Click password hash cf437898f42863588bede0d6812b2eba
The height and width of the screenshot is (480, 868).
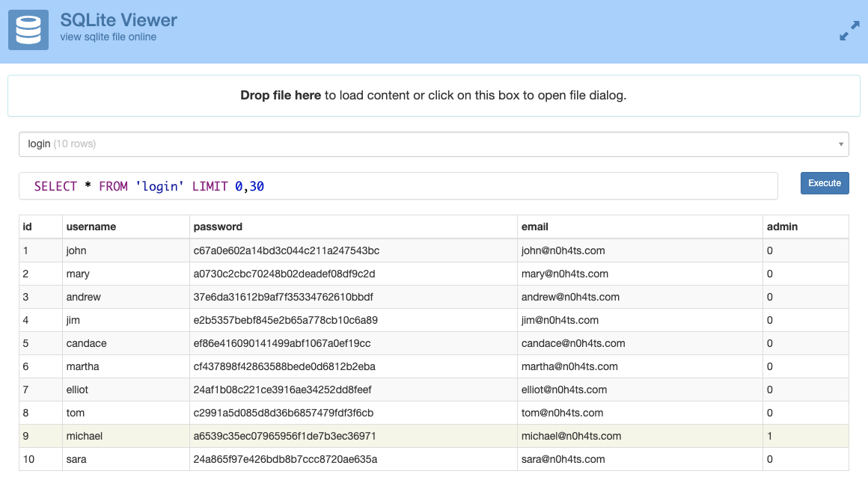pos(284,366)
